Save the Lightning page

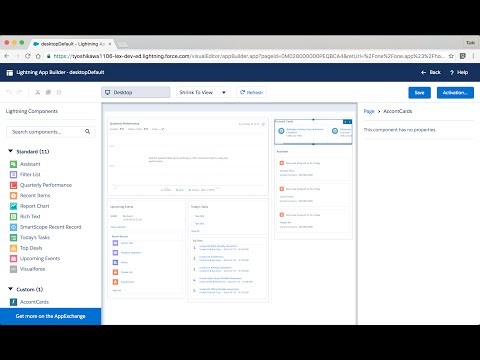click(x=419, y=93)
